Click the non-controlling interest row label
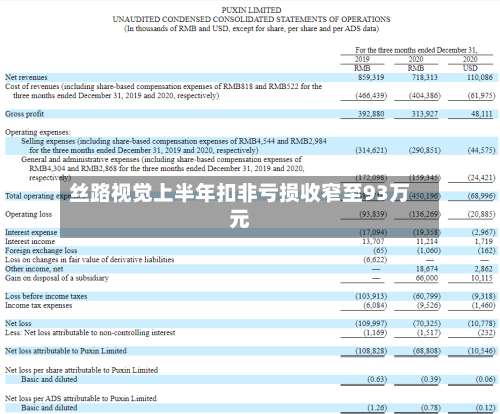This screenshot has height=414, width=500. [90, 332]
